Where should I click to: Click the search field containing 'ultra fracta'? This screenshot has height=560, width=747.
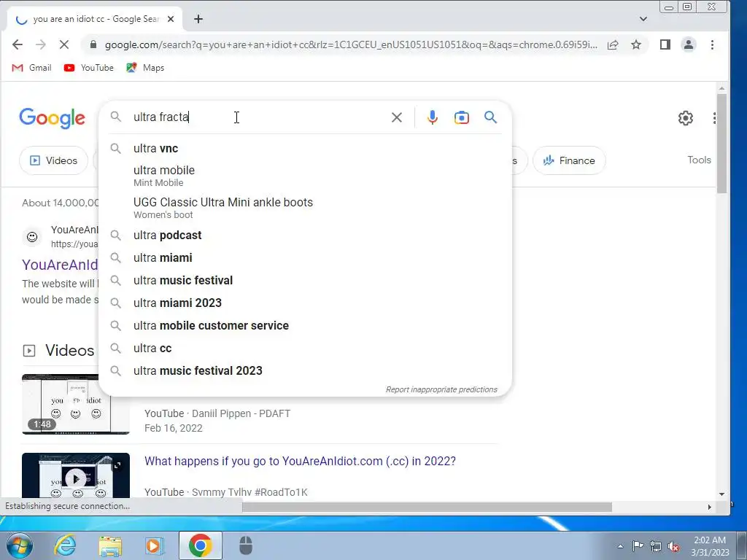258,117
